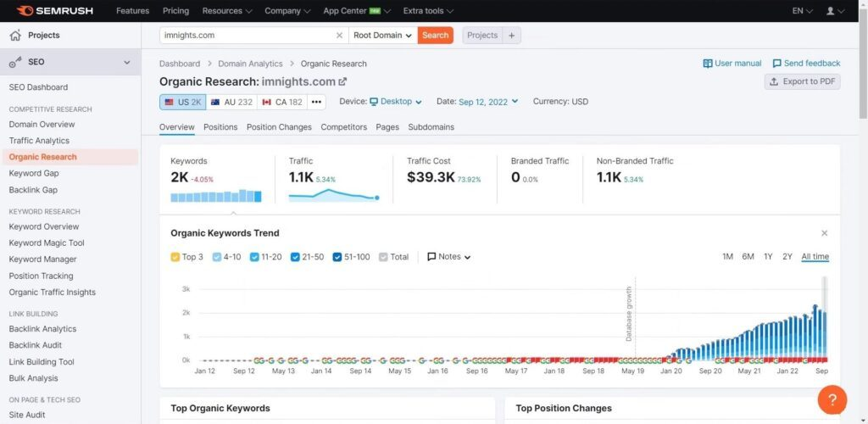
Task: Toggle the 4-10 positions checkbox
Action: coord(217,257)
